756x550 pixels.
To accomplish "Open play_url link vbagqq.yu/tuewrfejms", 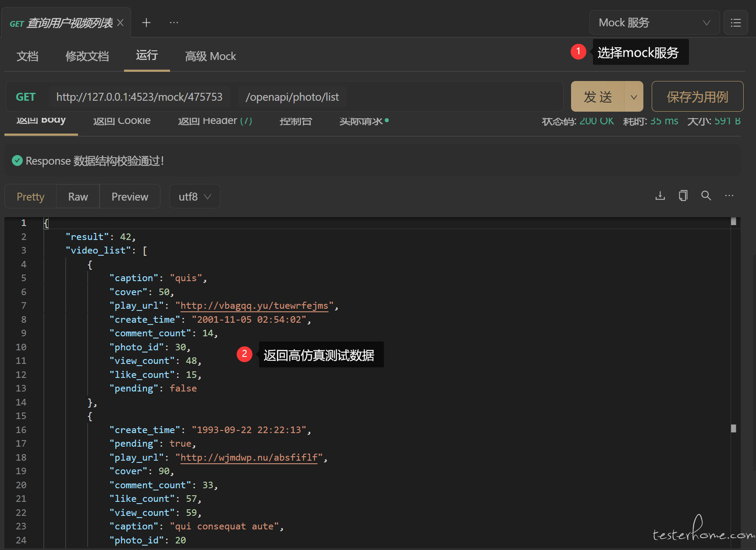I will tap(254, 306).
